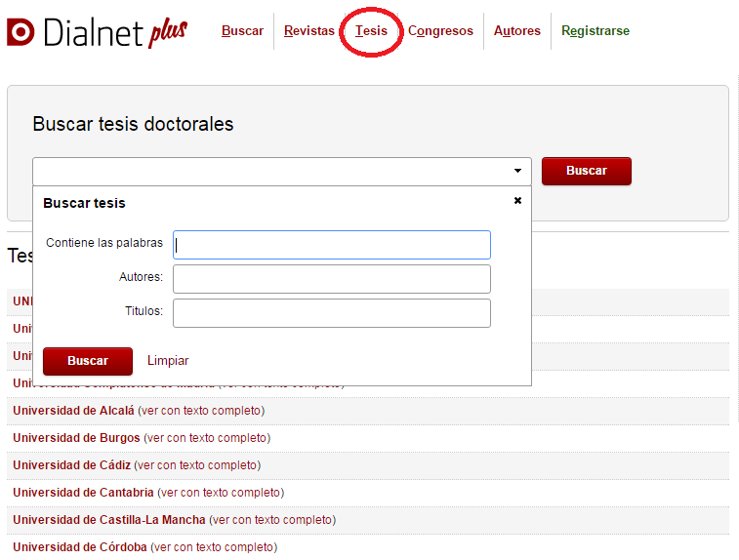Click the Autores text field
The width and height of the screenshot is (739, 560).
(x=332, y=279)
